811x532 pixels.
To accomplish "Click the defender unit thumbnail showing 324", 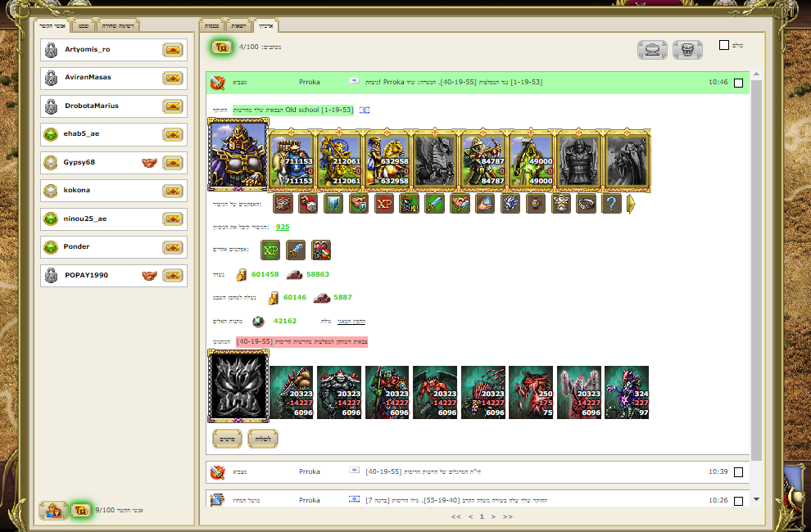I will [627, 392].
